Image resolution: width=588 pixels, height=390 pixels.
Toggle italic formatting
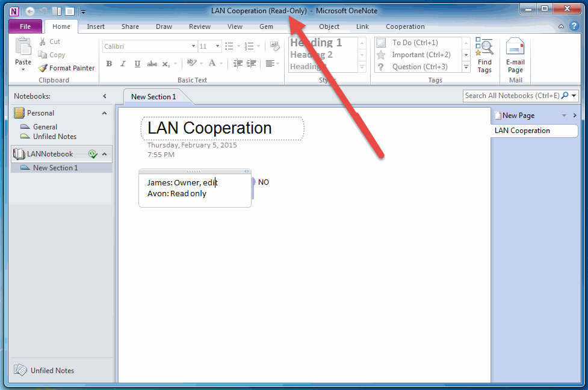click(x=123, y=64)
